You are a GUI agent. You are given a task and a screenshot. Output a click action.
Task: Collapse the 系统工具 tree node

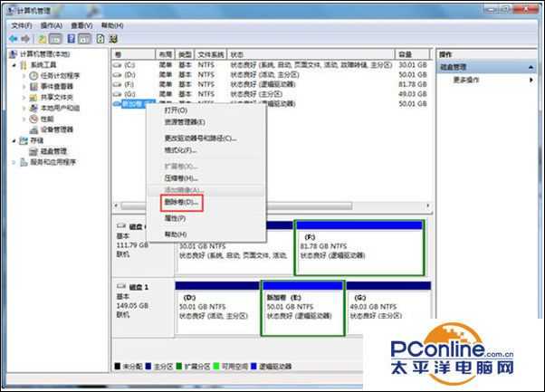click(14, 65)
